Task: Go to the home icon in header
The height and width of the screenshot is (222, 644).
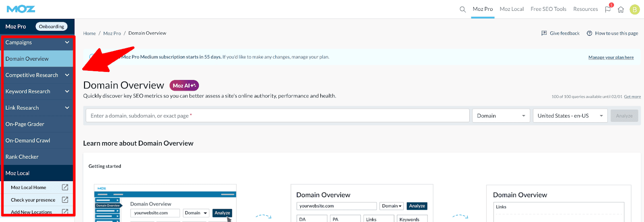Action: coord(621,9)
